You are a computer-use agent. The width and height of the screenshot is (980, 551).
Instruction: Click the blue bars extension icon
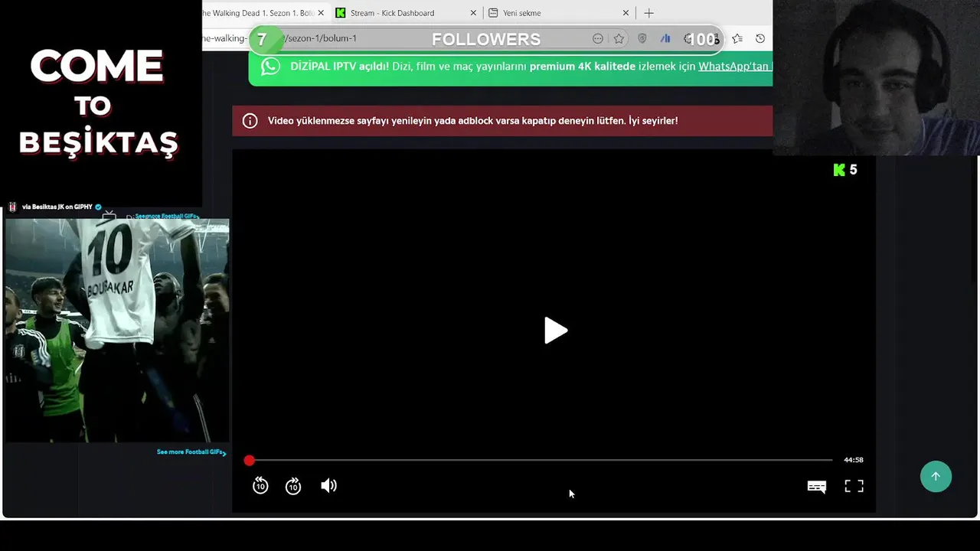[x=665, y=38]
